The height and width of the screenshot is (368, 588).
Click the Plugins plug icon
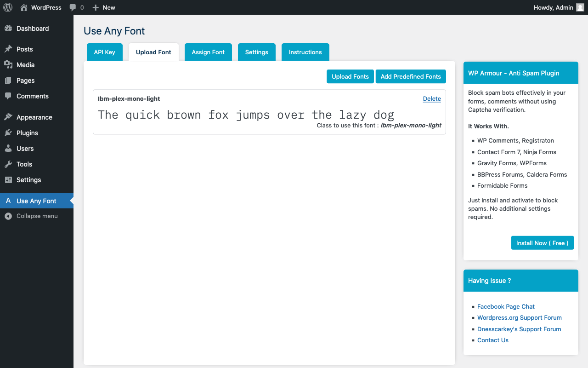click(x=8, y=133)
